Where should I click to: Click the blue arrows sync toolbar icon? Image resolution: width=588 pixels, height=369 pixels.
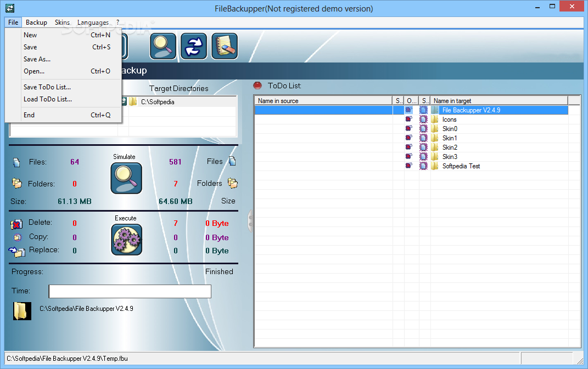tap(194, 46)
